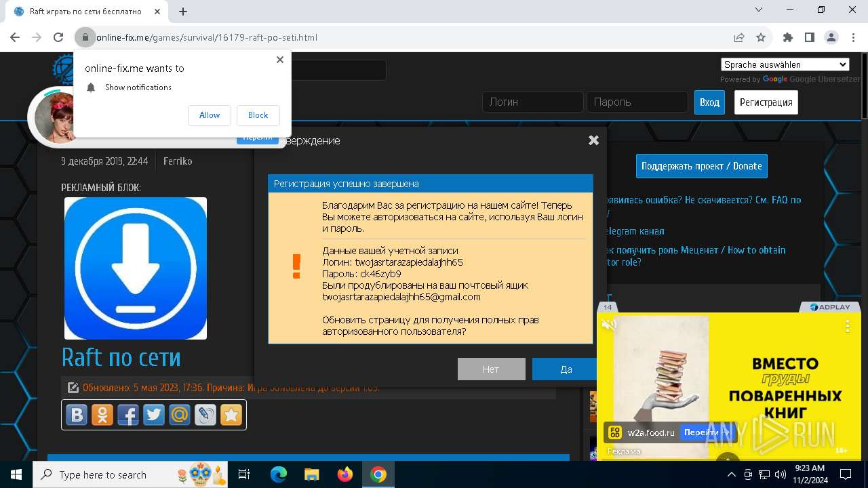
Task: Focus the Пароль input field
Action: 637,102
